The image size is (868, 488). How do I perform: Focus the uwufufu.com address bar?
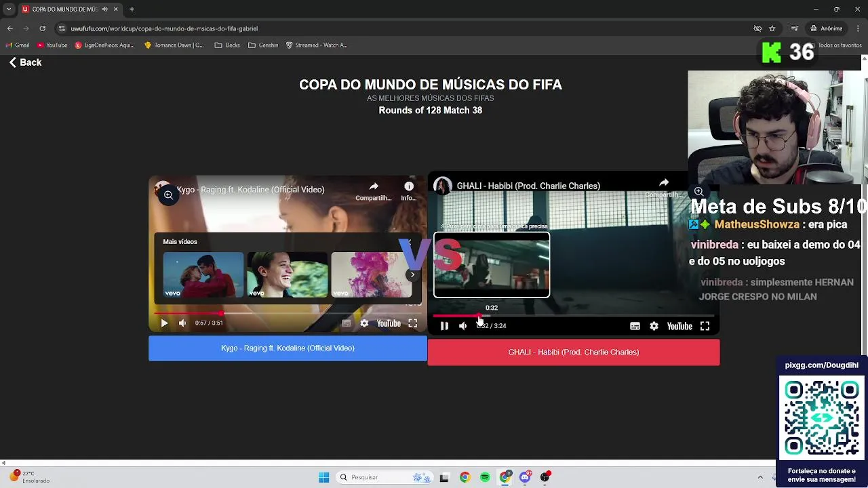(164, 28)
